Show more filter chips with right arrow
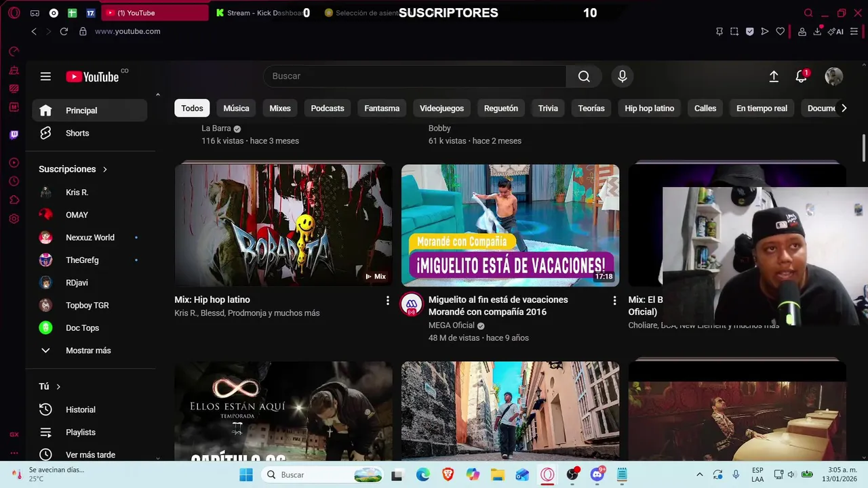868x488 pixels. (x=844, y=108)
